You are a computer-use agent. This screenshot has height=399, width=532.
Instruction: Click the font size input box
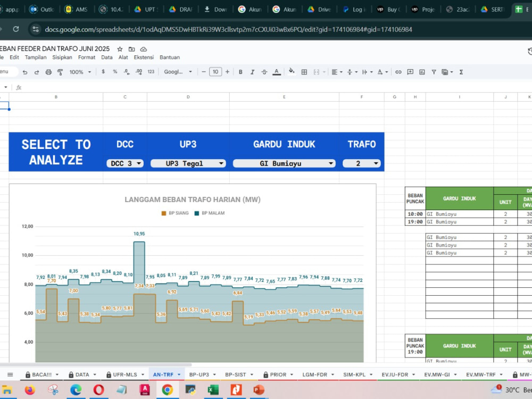click(x=215, y=72)
